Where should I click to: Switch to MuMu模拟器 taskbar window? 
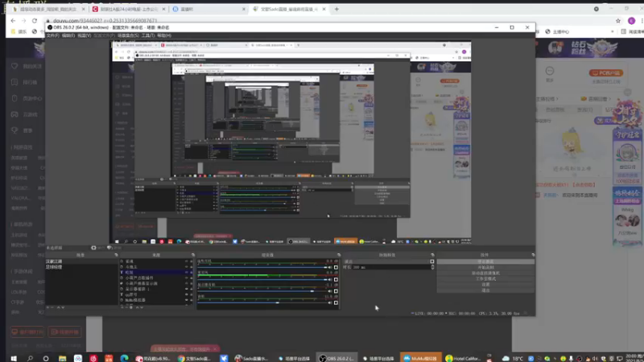point(420,358)
